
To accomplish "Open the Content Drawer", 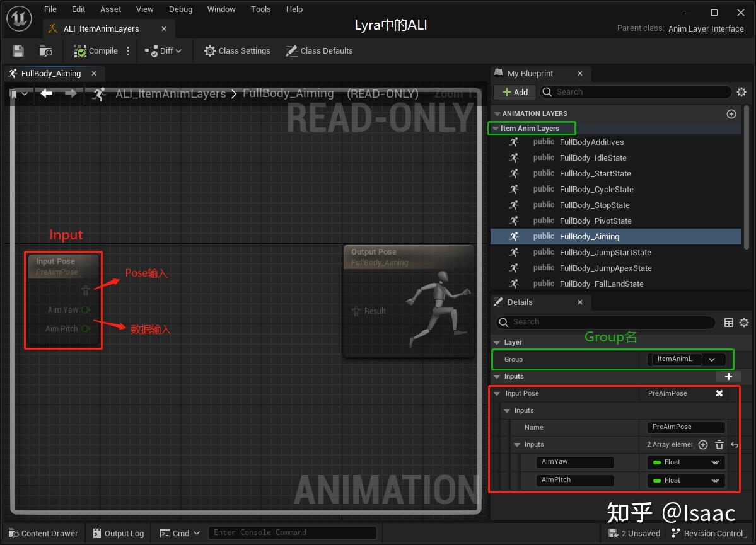I will tap(44, 533).
